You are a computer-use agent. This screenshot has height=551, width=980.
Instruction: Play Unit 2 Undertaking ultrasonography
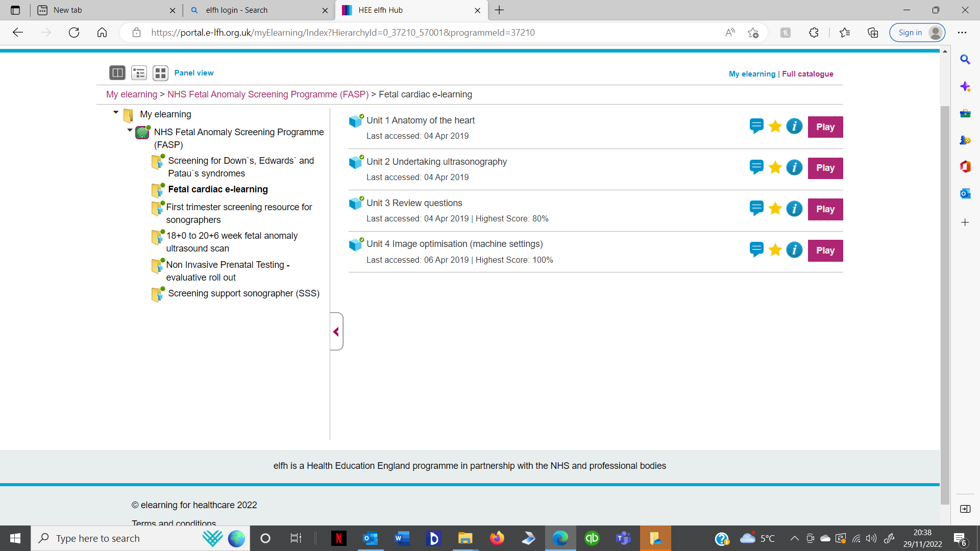pos(825,168)
